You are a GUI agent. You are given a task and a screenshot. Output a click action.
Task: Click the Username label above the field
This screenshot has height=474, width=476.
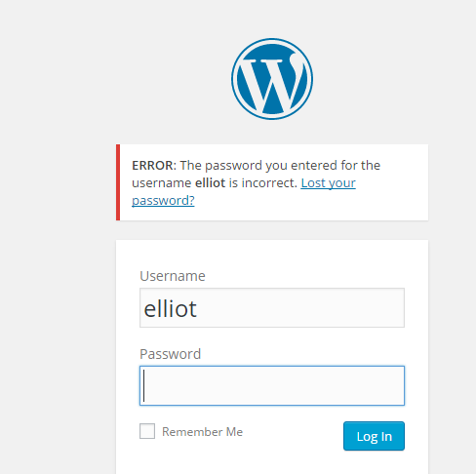(173, 276)
